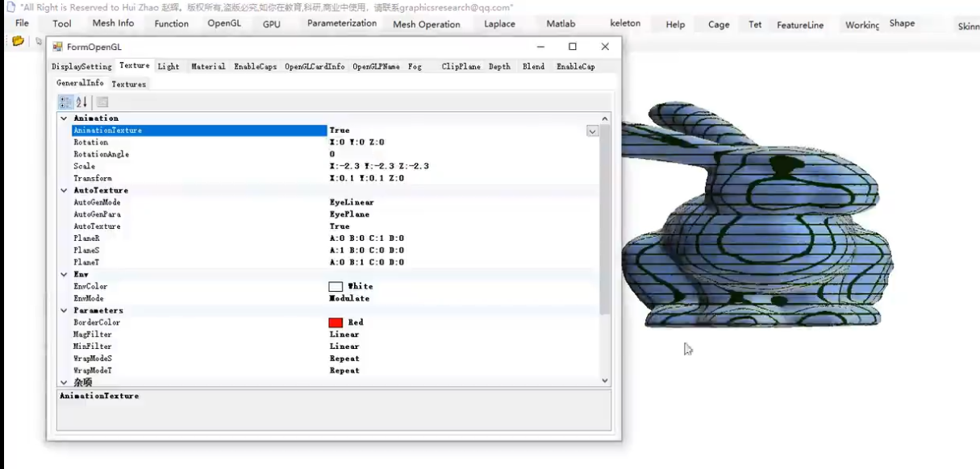Image resolution: width=980 pixels, height=469 pixels.
Task: Click the red BorderColor swatch
Action: (x=336, y=322)
